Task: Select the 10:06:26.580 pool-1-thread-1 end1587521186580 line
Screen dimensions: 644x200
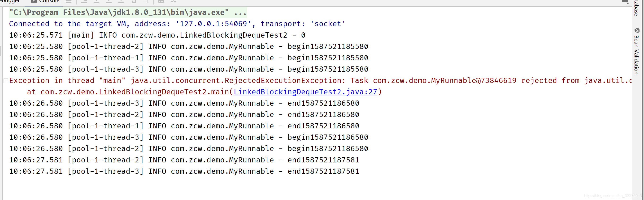Action: (184, 126)
